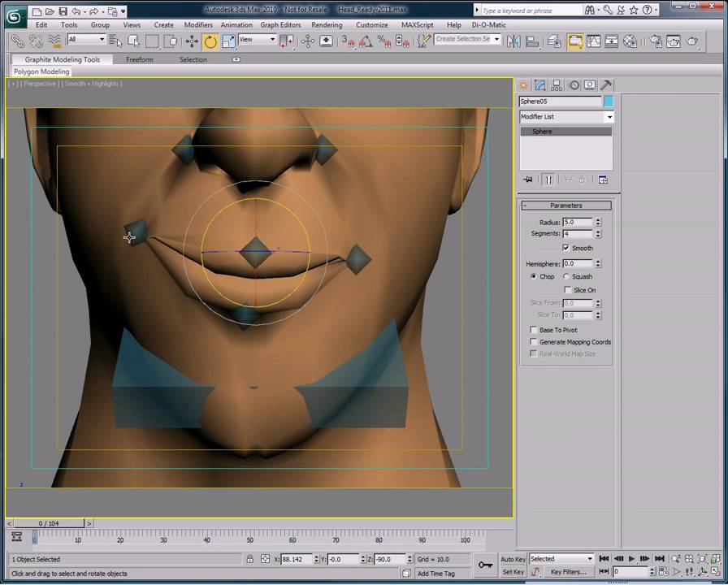Switch to the Motion command panel tab
Image resolution: width=728 pixels, height=585 pixels.
pyautogui.click(x=574, y=85)
